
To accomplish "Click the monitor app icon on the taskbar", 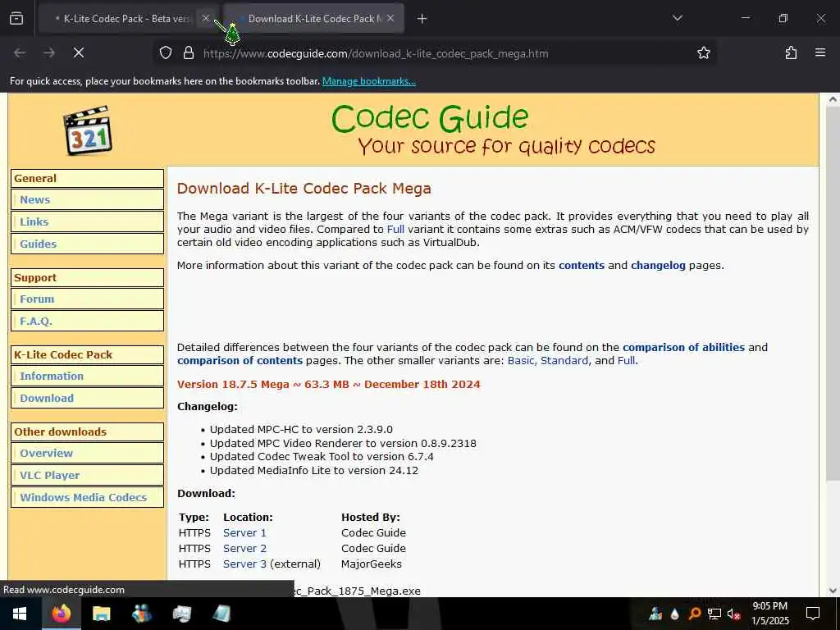I will 181,614.
